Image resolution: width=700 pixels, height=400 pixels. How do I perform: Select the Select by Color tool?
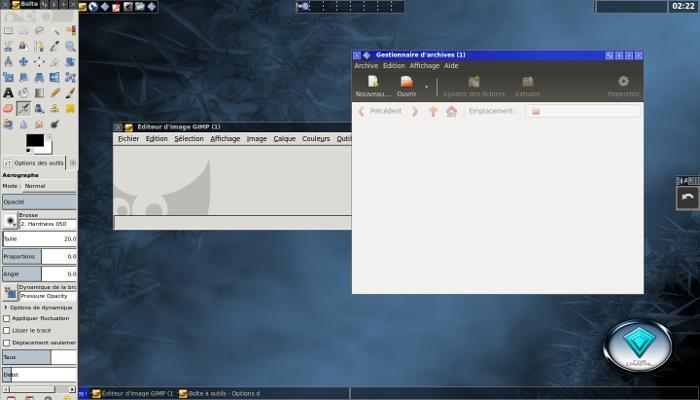pos(71,31)
